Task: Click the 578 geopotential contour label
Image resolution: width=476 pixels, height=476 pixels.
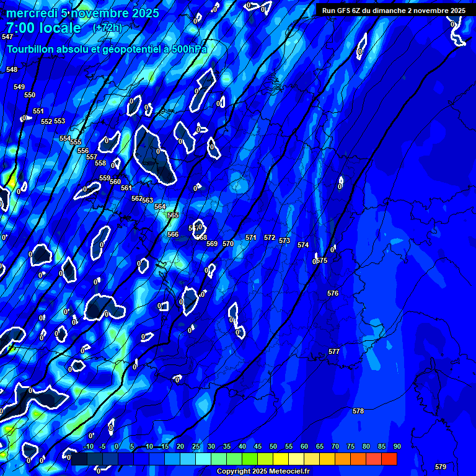Action: tap(358, 411)
